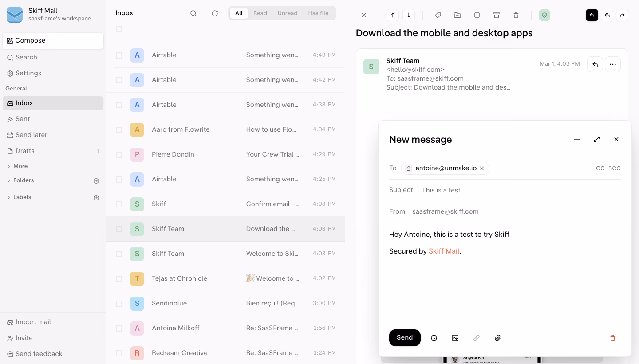
Task: Archive the opened email
Action: click(497, 15)
